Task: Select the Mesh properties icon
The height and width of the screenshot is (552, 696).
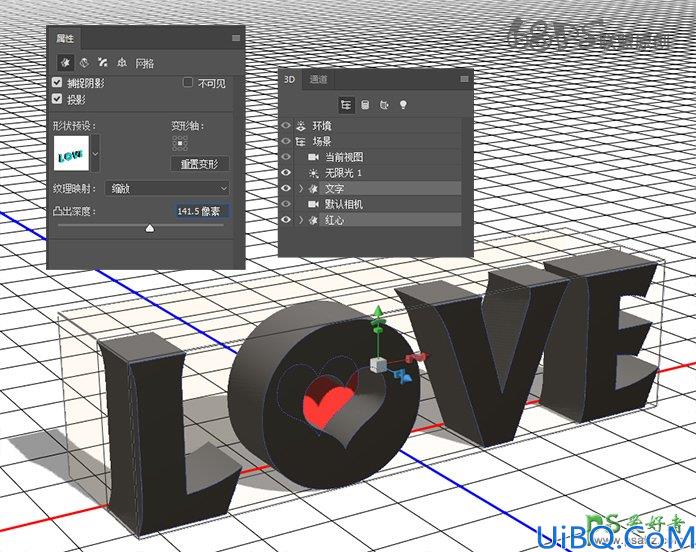Action: tap(66, 63)
